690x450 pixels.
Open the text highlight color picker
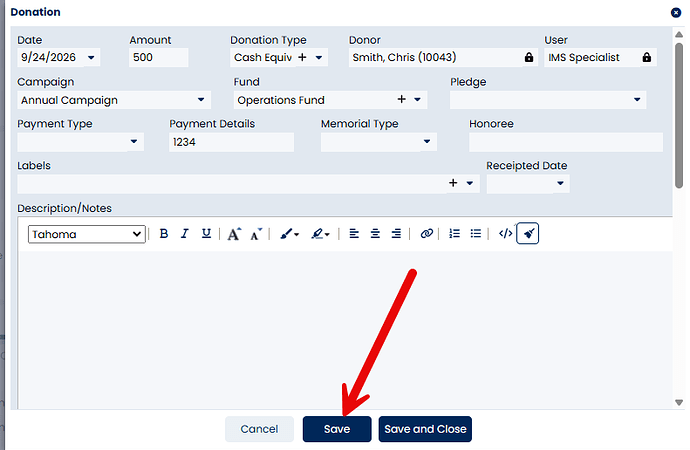[x=320, y=234]
